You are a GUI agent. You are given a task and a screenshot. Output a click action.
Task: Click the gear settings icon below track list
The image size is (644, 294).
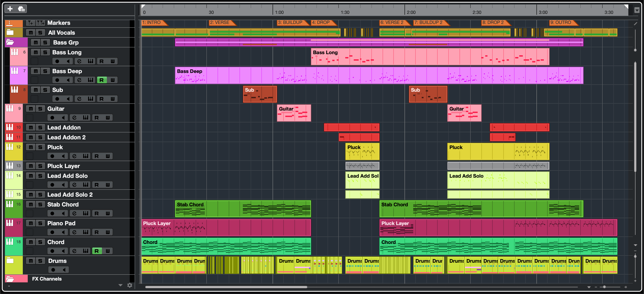(129, 285)
